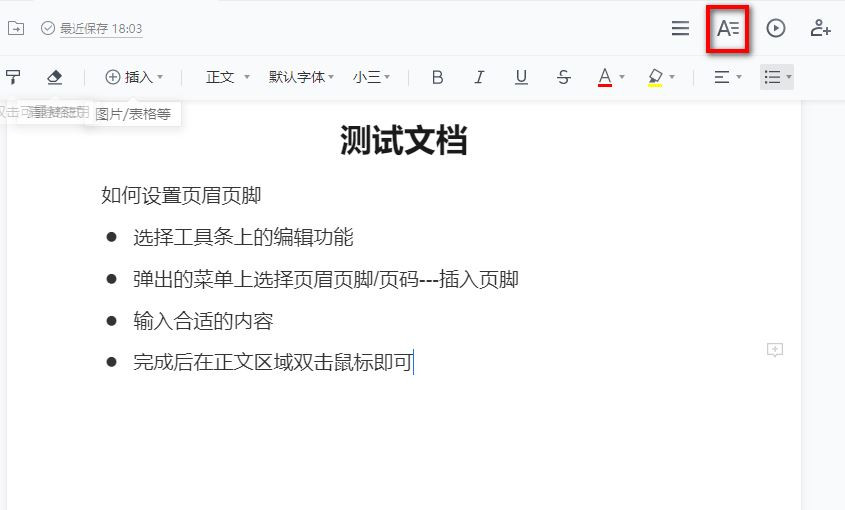This screenshot has width=845, height=510.
Task: Click the move to folder icon
Action: coord(15,29)
